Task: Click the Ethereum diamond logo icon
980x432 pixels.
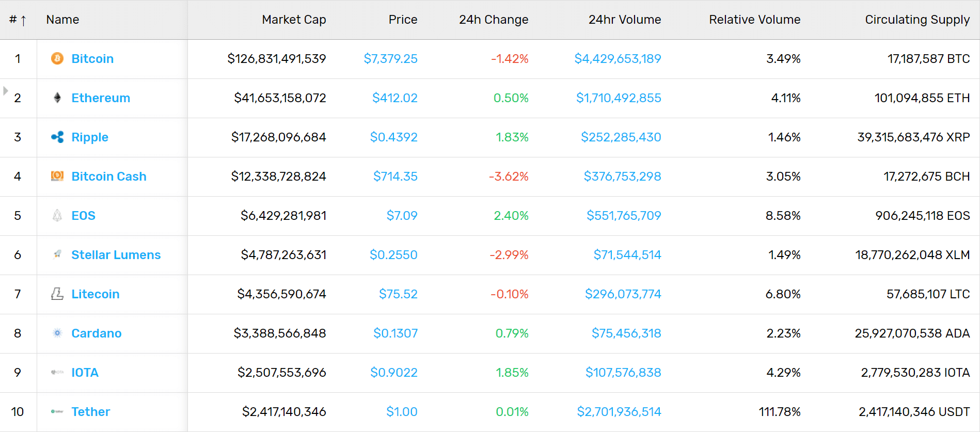Action: pyautogui.click(x=57, y=98)
